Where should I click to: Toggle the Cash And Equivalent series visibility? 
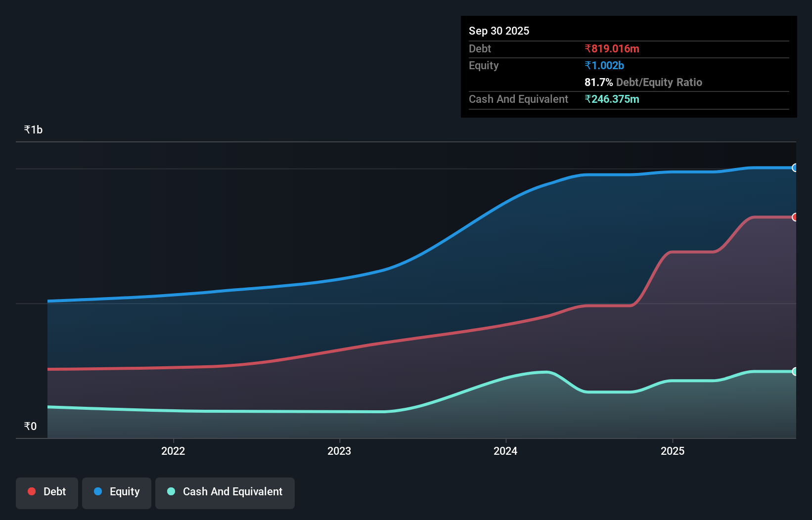[225, 492]
